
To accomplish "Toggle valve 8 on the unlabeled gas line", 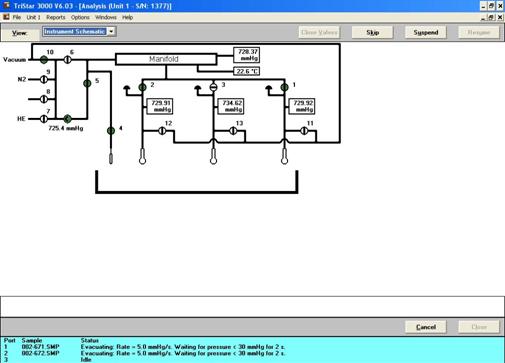I will click(44, 99).
